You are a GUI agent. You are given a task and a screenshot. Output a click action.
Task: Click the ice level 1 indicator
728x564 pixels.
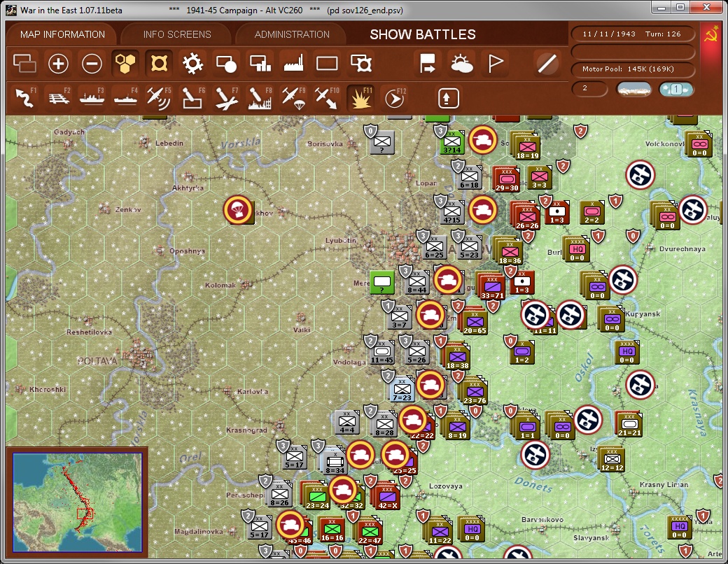click(x=676, y=89)
